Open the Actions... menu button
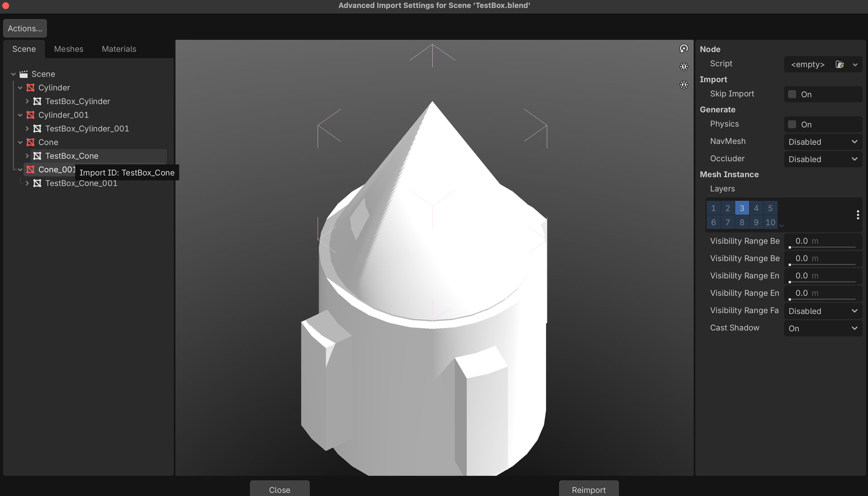Viewport: 868px width, 496px height. tap(25, 28)
